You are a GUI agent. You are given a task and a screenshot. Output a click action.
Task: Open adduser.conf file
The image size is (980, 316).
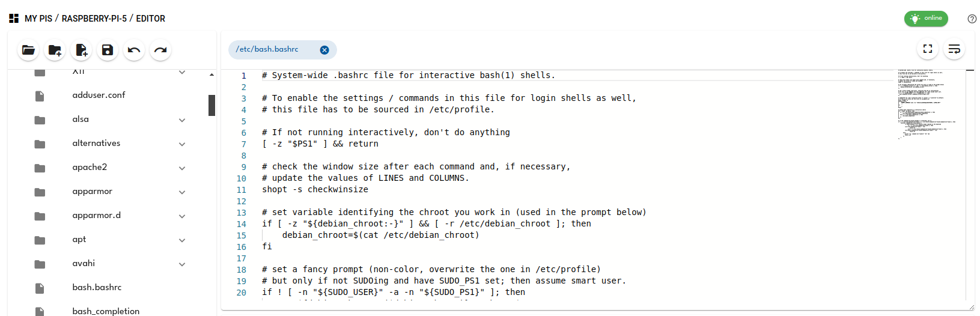99,95
